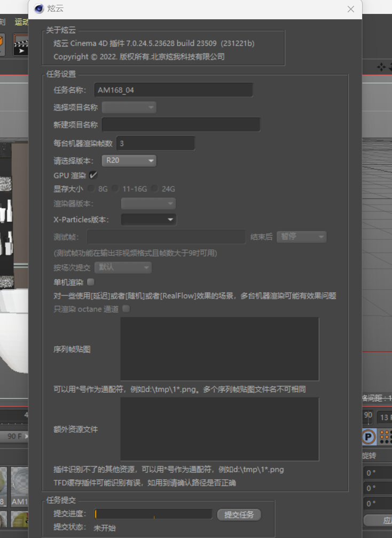Image resolution: width=392 pixels, height=538 pixels.
Task: Close the 炫云 dialog
Action: (350, 9)
